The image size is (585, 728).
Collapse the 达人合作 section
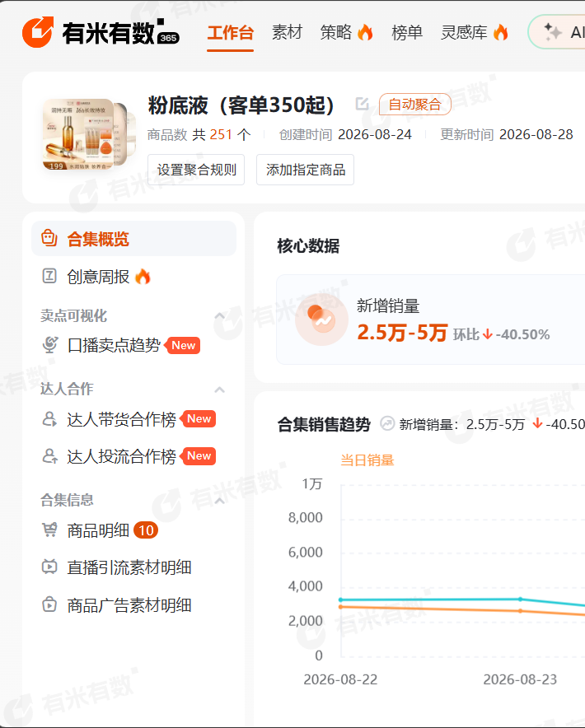pyautogui.click(x=220, y=390)
